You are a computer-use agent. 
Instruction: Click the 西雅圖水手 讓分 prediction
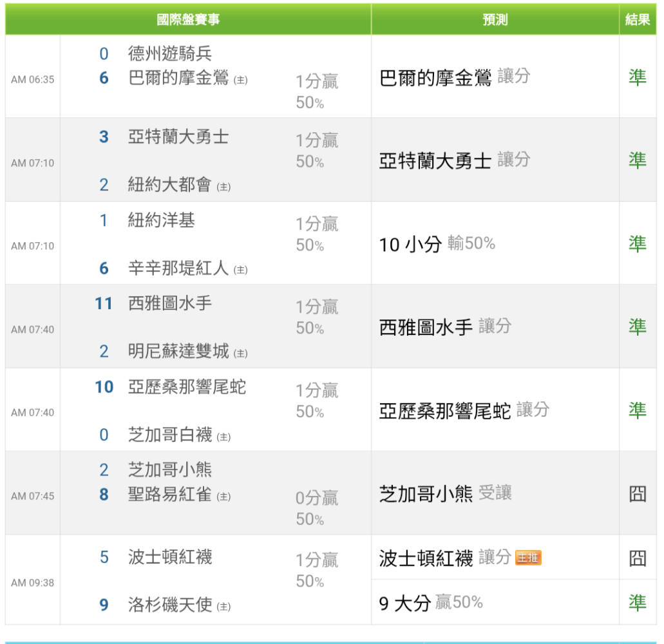click(445, 327)
